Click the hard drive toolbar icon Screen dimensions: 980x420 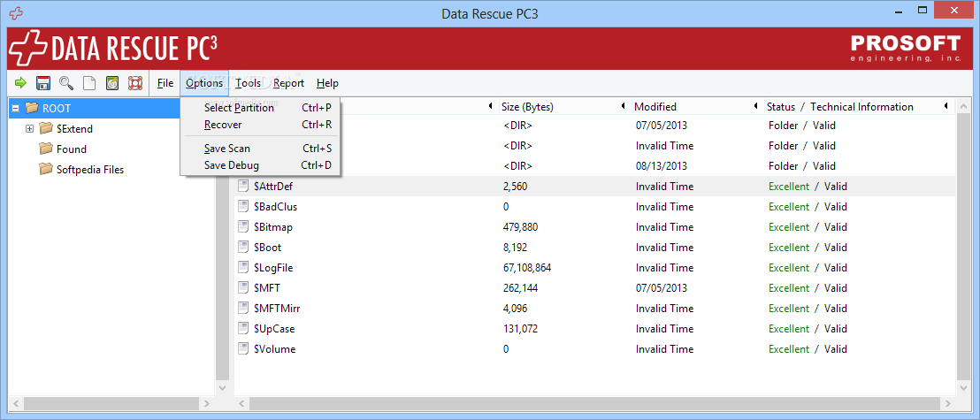click(x=111, y=83)
